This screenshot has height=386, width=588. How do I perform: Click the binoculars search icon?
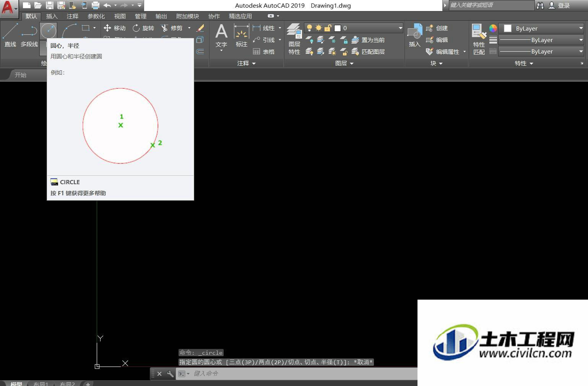540,5
